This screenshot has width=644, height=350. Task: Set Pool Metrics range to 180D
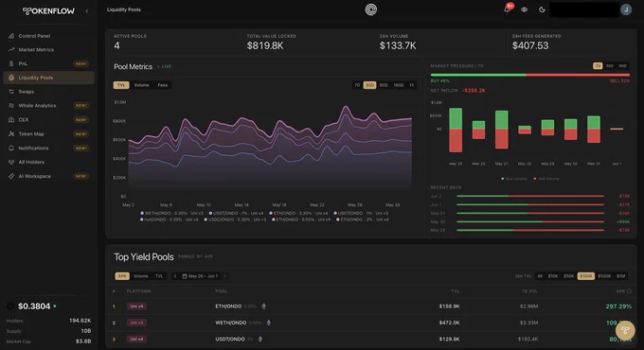399,85
